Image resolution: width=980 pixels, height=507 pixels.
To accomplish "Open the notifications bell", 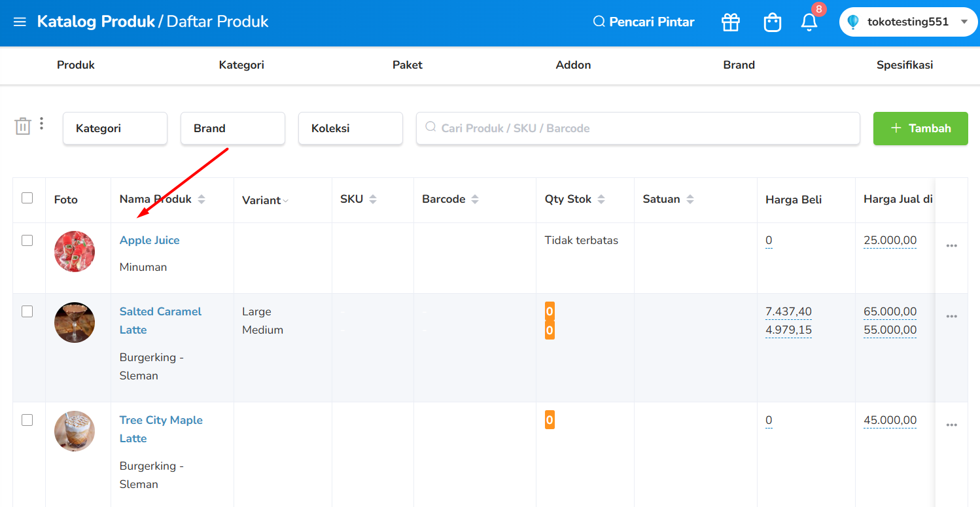I will (x=809, y=22).
